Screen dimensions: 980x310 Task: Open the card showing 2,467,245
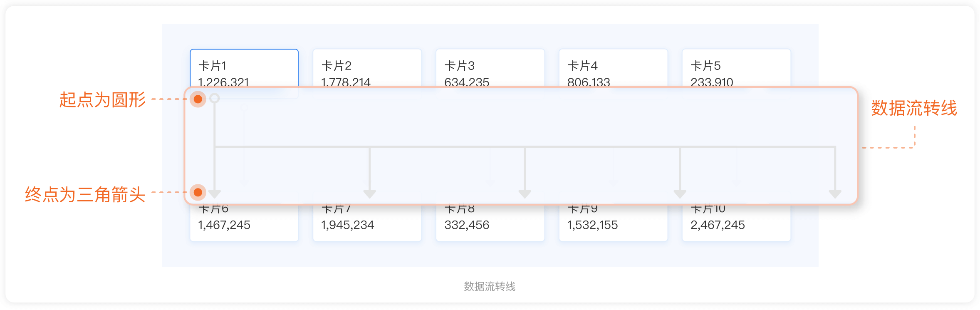click(736, 224)
